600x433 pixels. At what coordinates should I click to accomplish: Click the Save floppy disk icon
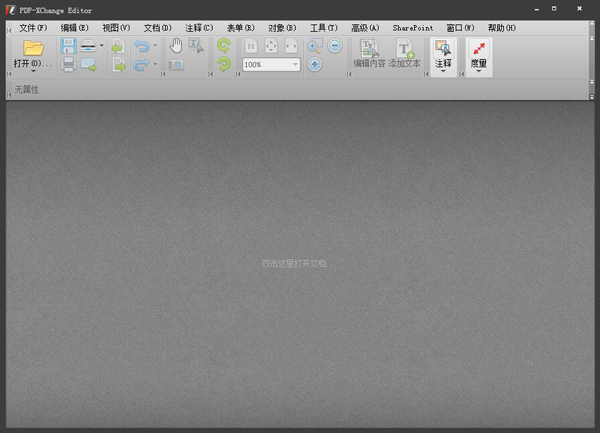(x=68, y=46)
